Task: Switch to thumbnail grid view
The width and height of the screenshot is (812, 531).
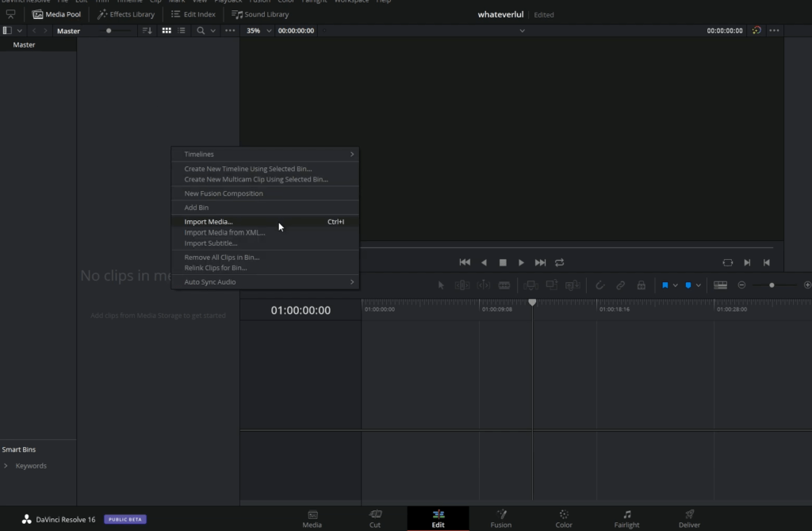Action: 167,31
